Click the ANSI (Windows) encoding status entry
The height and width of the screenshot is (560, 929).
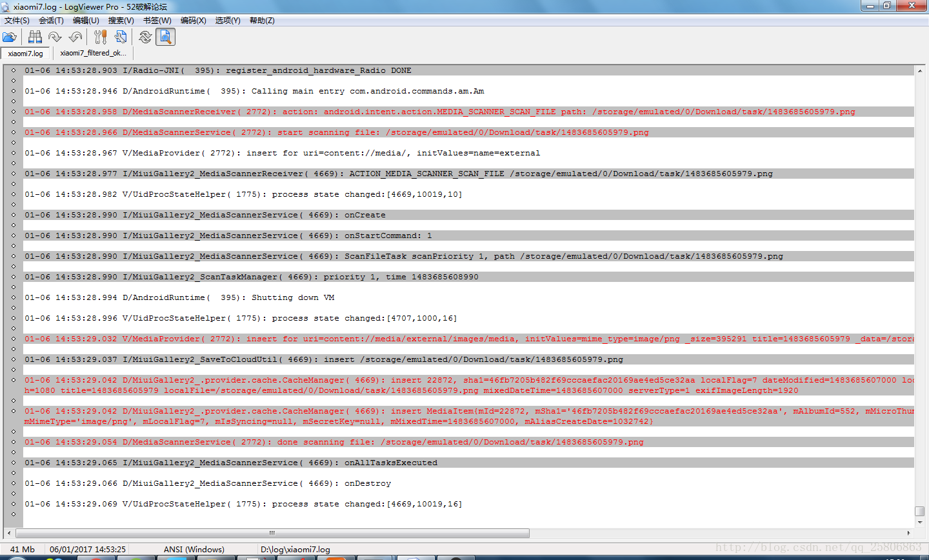(194, 550)
